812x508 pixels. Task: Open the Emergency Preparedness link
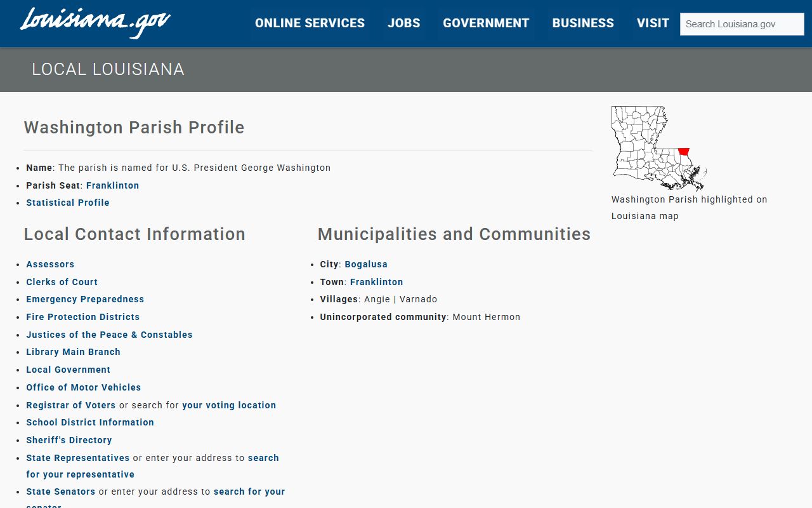85,299
